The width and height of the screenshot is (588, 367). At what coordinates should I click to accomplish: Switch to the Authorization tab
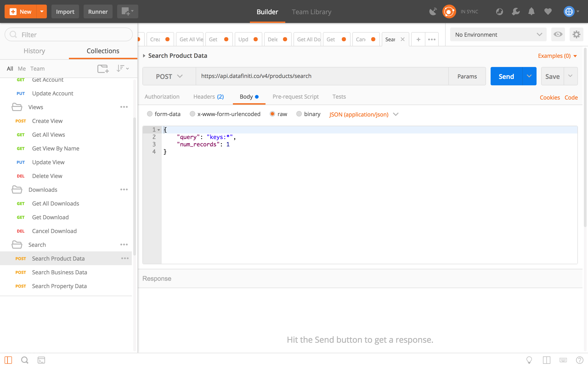click(x=162, y=96)
